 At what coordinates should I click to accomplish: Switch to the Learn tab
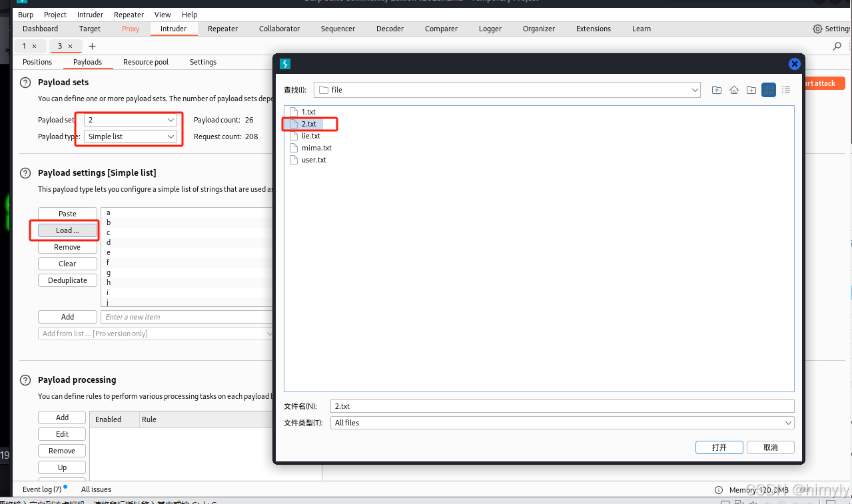pos(641,29)
